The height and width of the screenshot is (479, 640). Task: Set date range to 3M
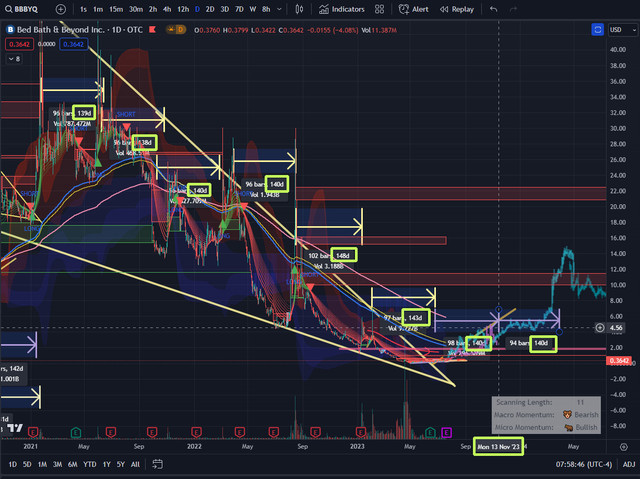tap(58, 464)
